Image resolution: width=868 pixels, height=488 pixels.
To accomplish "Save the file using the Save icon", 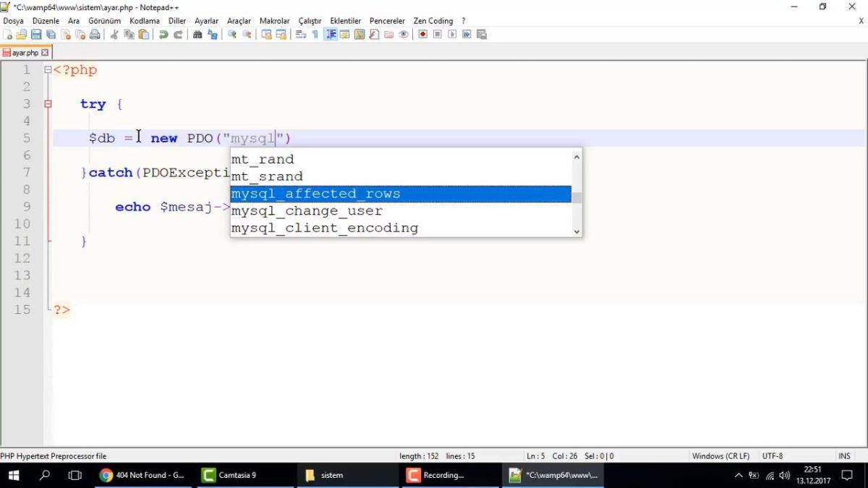I will [x=36, y=34].
